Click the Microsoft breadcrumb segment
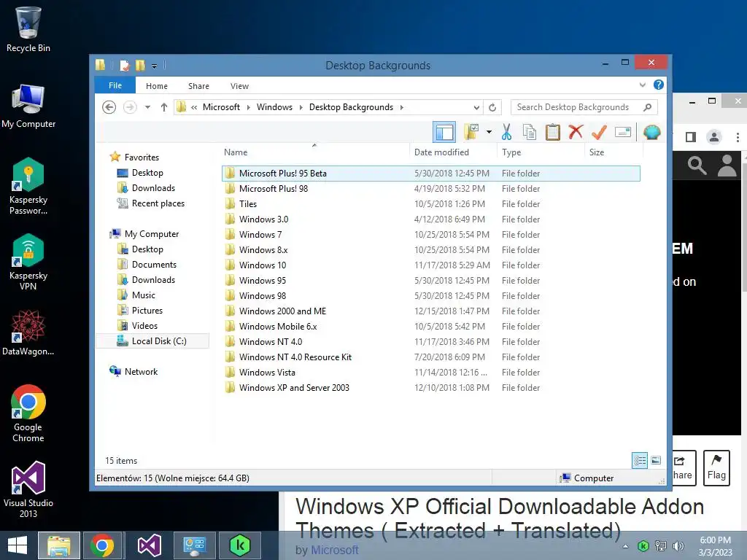 221,107
